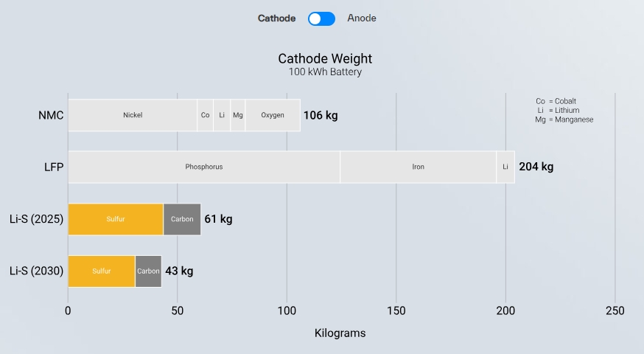Viewport: 644px width, 354px height.
Task: Click the Phosphorus segment of LFP bar
Action: 204,167
